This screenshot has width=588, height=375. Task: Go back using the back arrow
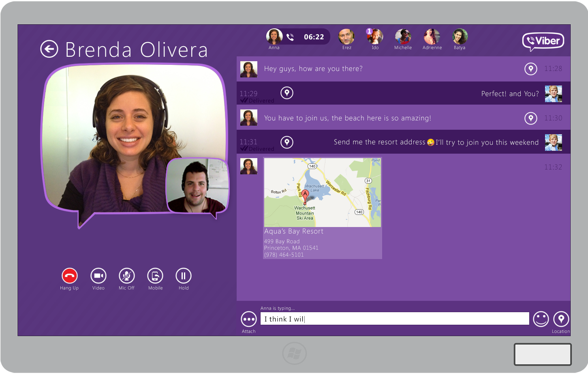click(x=49, y=49)
